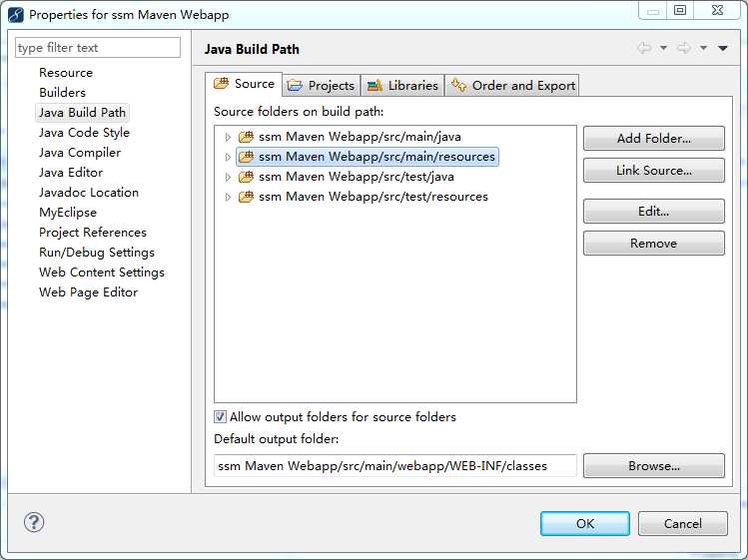Switch to the Libraries tab

coord(402,86)
